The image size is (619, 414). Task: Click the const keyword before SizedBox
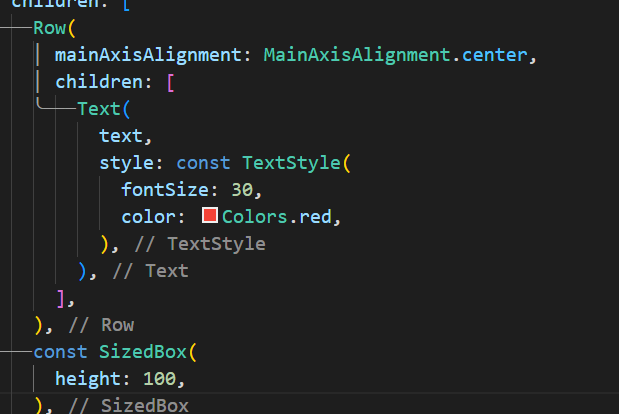click(x=60, y=352)
